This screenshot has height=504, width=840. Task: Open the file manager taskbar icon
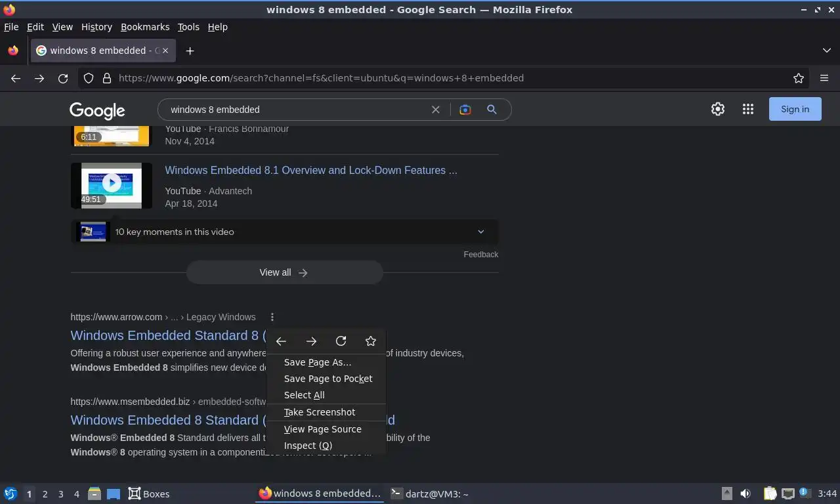94,493
